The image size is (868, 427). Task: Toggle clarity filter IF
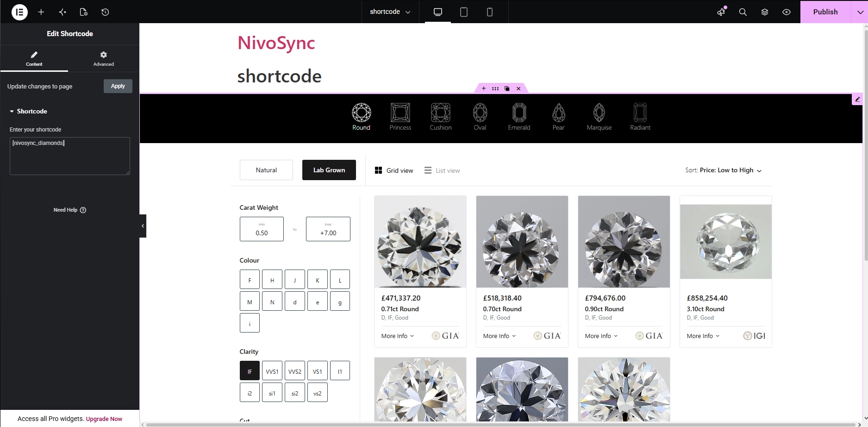(250, 371)
